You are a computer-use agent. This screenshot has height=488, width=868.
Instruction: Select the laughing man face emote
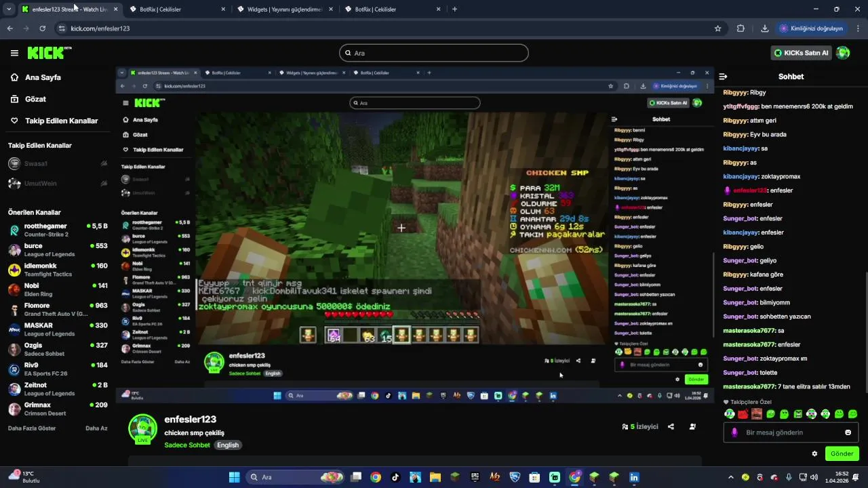pyautogui.click(x=757, y=414)
